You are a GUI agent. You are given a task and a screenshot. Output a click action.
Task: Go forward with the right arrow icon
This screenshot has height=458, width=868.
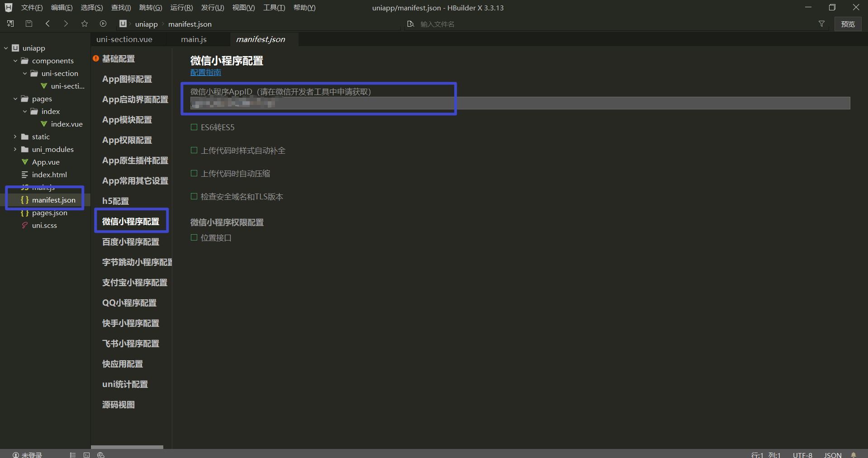[x=66, y=24]
